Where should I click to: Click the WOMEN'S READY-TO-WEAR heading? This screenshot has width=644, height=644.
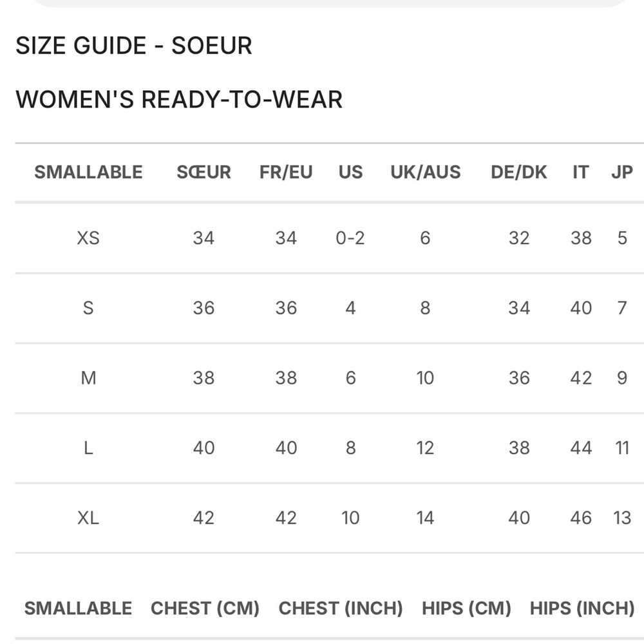[x=179, y=100]
